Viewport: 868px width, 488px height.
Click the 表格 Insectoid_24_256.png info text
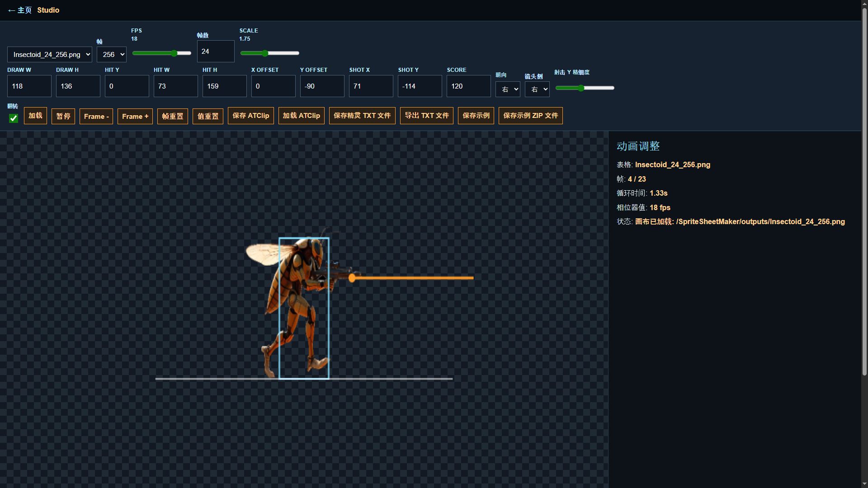pyautogui.click(x=663, y=164)
